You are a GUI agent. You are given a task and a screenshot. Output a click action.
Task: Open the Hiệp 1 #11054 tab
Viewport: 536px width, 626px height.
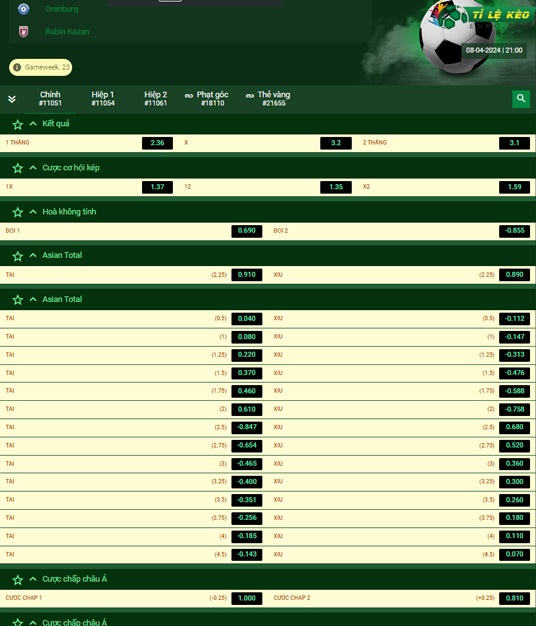click(103, 99)
